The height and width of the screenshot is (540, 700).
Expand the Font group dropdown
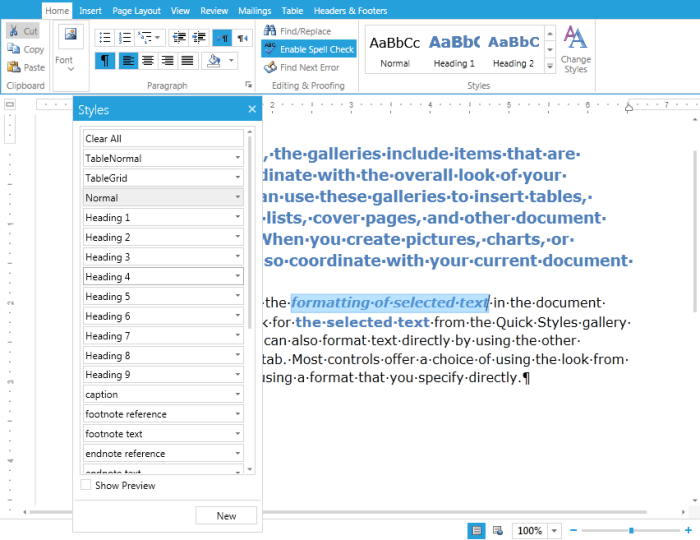pos(71,69)
